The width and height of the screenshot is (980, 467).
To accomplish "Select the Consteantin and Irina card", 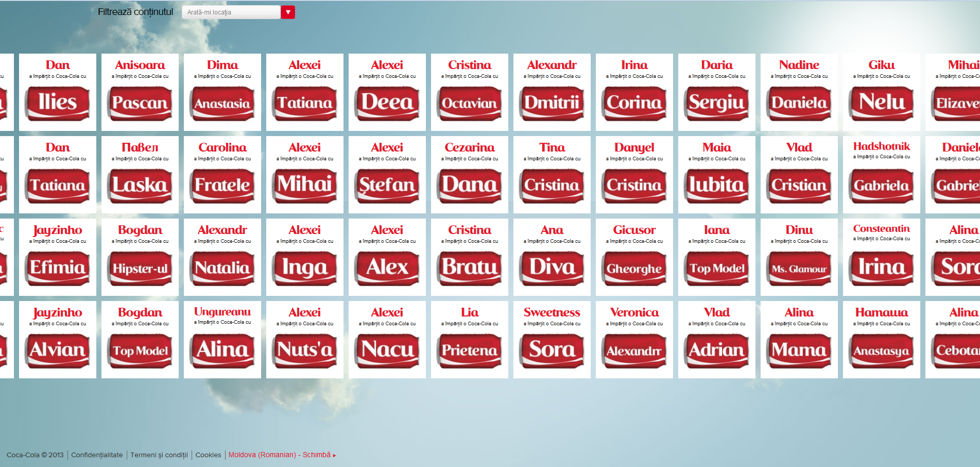I will [x=882, y=257].
